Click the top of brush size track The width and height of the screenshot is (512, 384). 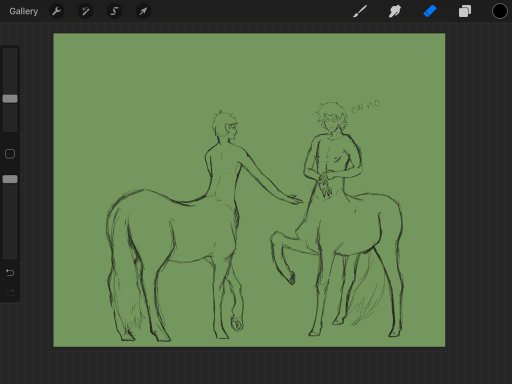(x=10, y=52)
